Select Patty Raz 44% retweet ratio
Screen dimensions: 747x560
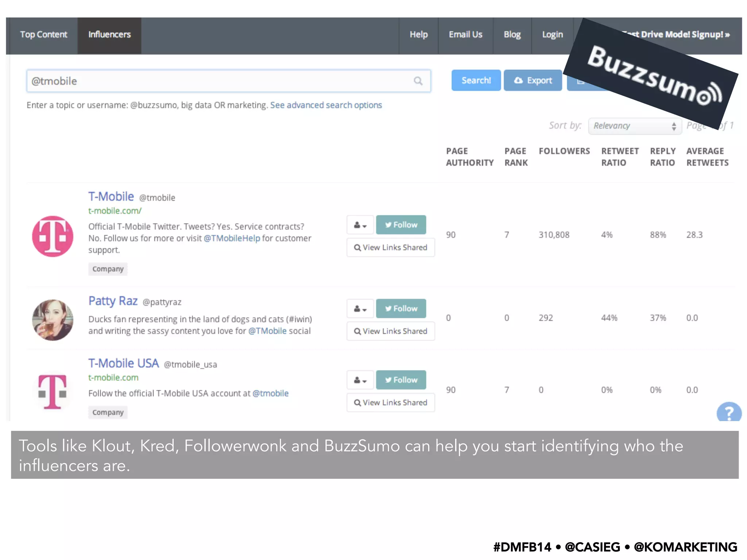coord(609,318)
